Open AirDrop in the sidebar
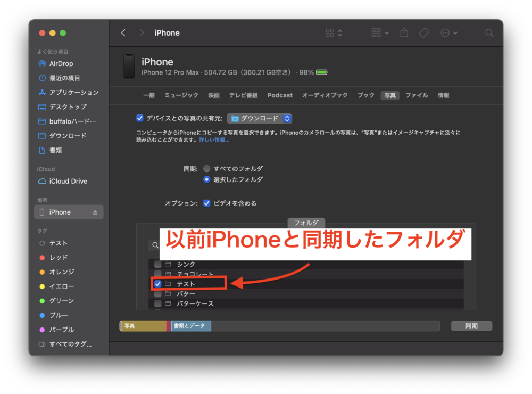This screenshot has width=532, height=394. pyautogui.click(x=61, y=63)
